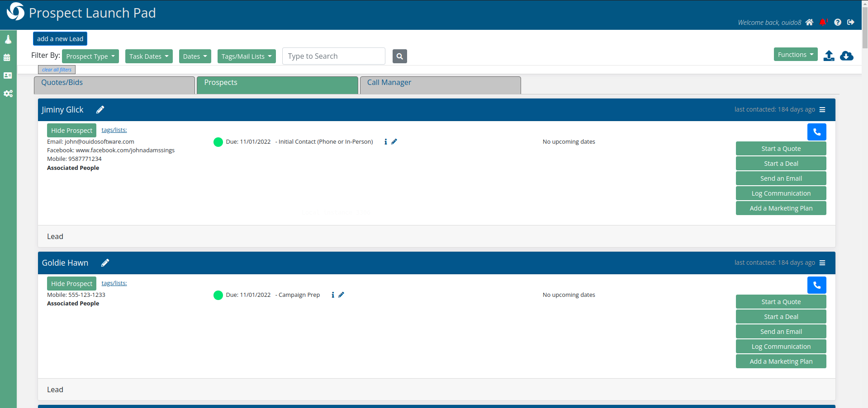Viewport: 868px width, 408px height.
Task: Switch to the Quotes/Bids tab
Action: (114, 85)
